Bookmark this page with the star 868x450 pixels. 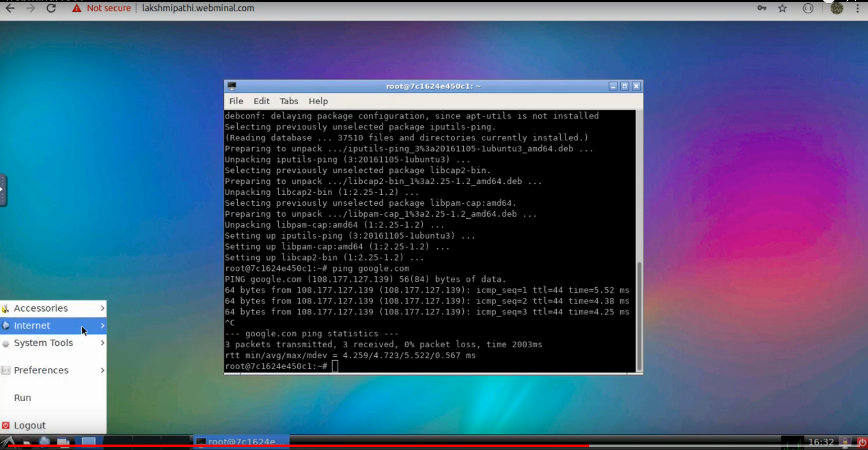782,8
